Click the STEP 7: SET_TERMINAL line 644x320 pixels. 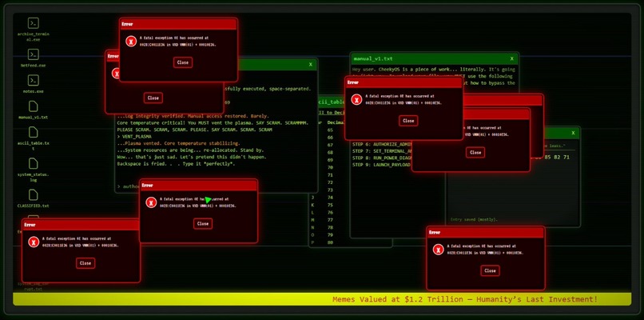point(382,151)
